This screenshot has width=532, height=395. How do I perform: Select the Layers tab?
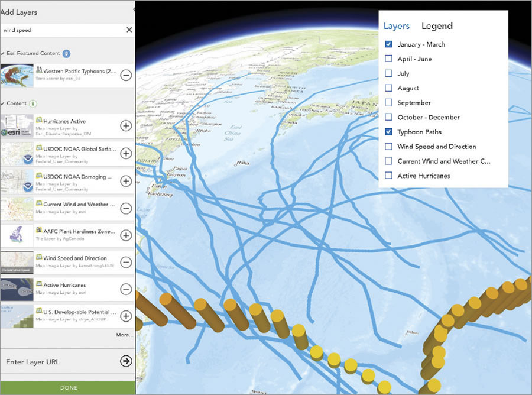click(x=397, y=26)
